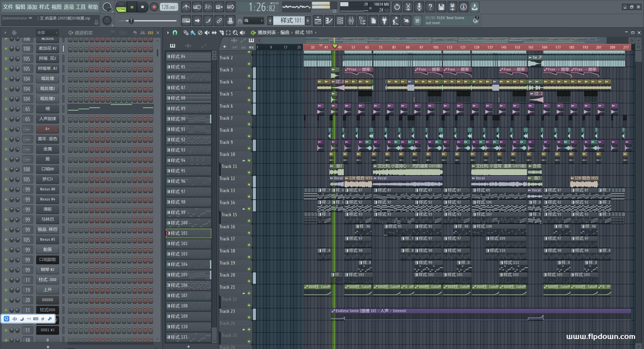Click the save project floppy icon
This screenshot has height=349, width=644.
[441, 7]
